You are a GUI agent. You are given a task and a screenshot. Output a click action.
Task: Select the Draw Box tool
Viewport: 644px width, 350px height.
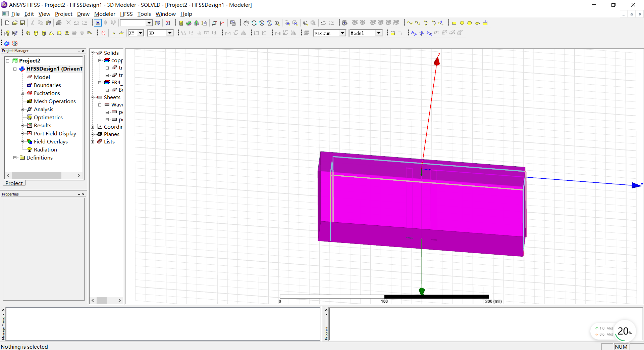[x=28, y=33]
